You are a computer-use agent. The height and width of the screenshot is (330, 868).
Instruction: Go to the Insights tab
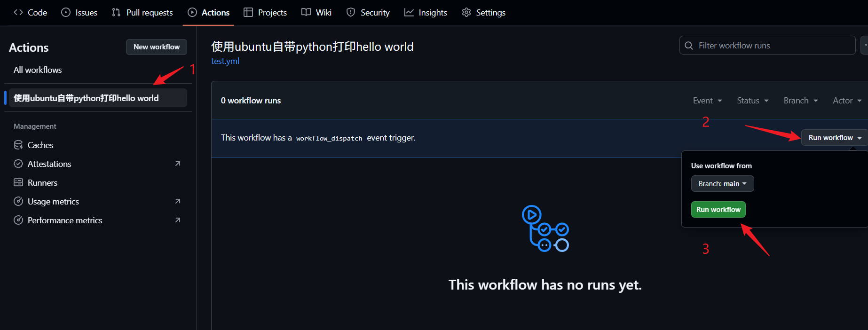tap(426, 13)
